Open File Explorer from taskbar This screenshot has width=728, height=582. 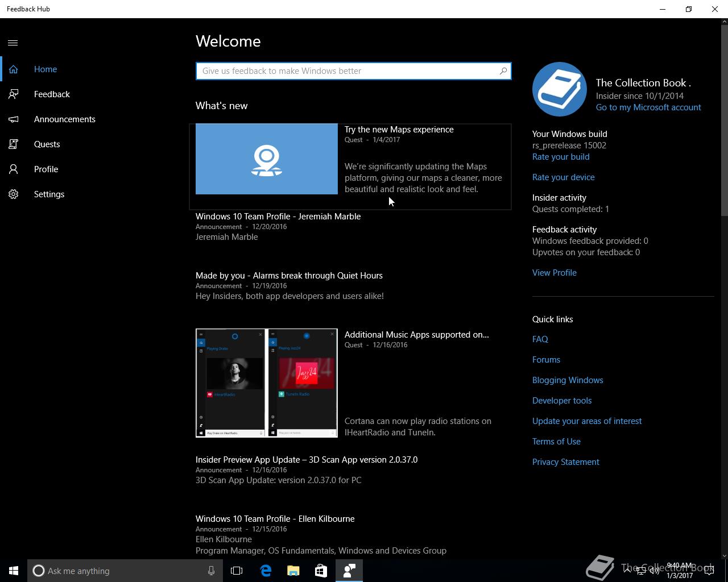[293, 571]
